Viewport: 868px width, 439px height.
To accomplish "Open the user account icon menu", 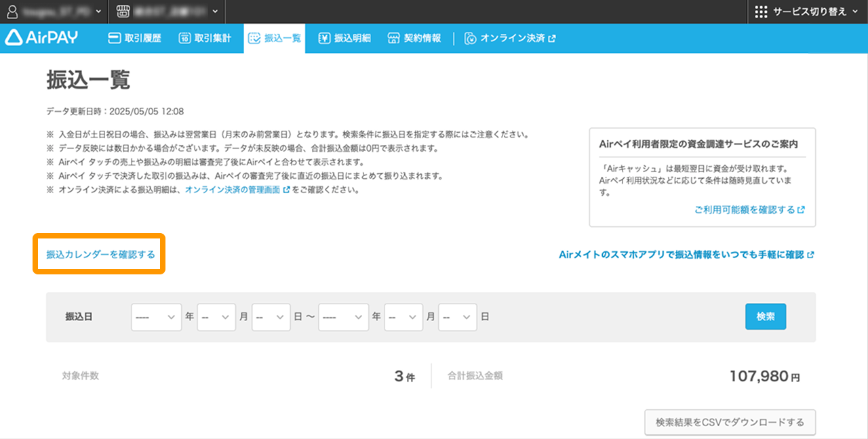I will coord(12,12).
